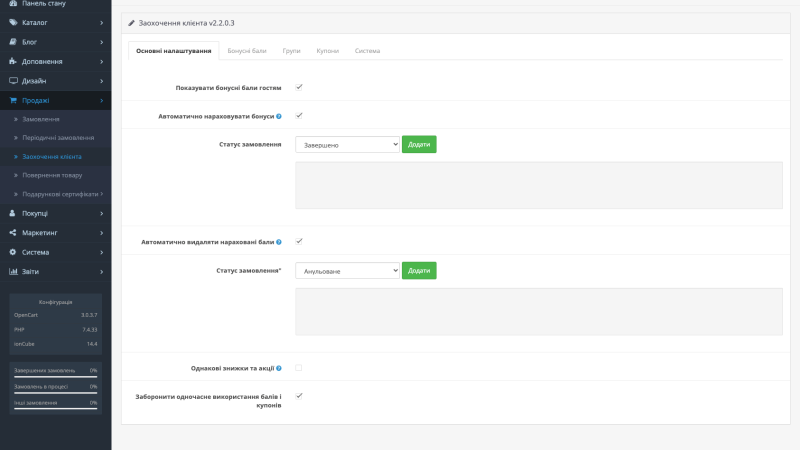Switch to the Купони tab
Screen dimensions: 800x450
[x=328, y=51]
